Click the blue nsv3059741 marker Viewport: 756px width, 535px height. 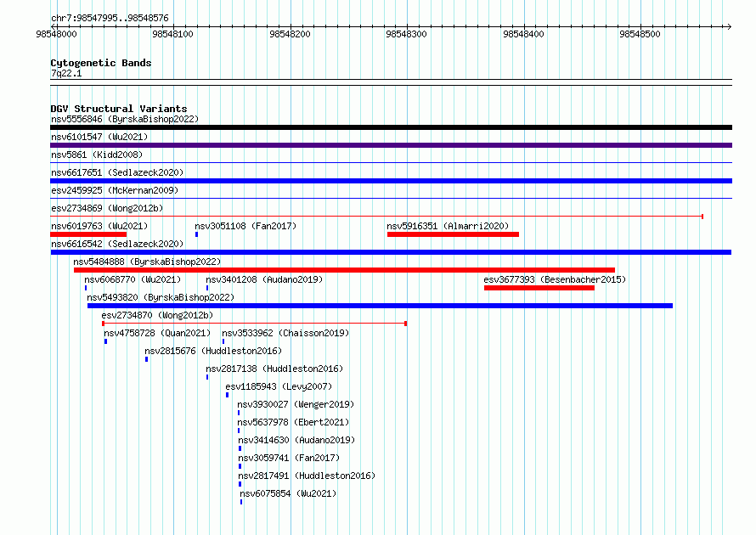tap(240, 466)
